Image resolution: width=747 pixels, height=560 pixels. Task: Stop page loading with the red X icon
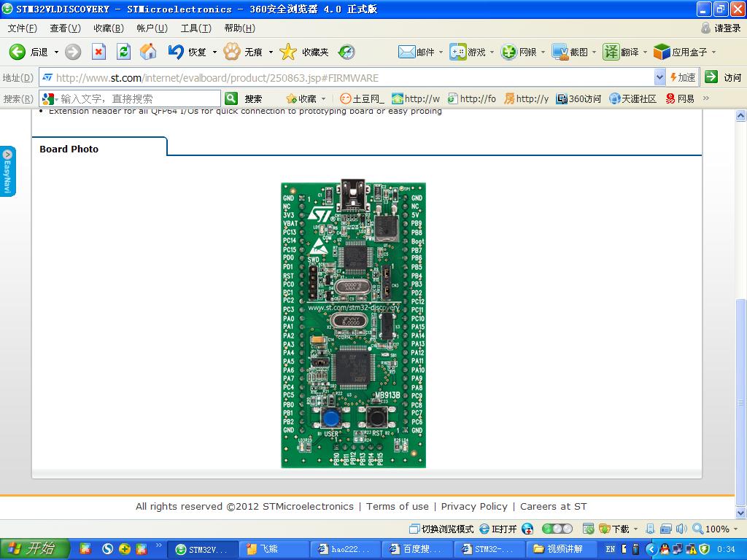98,52
